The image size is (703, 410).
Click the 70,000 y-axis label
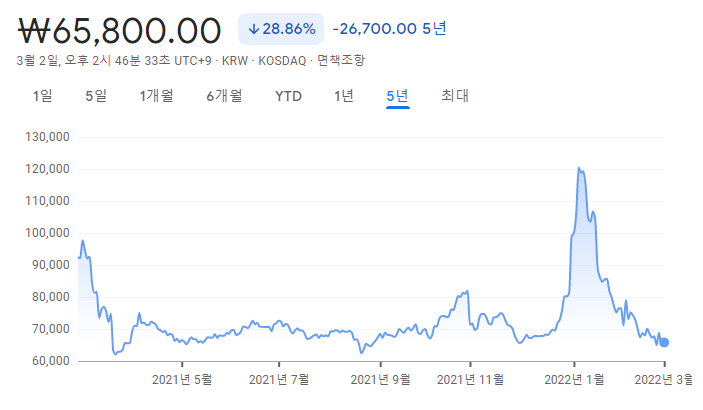point(51,329)
